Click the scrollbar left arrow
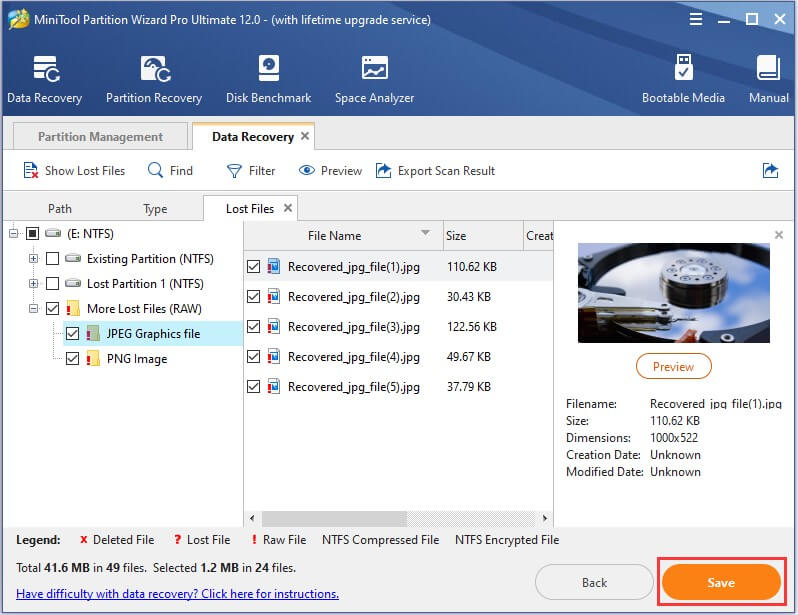Viewport: 798px width, 615px height. (252, 518)
